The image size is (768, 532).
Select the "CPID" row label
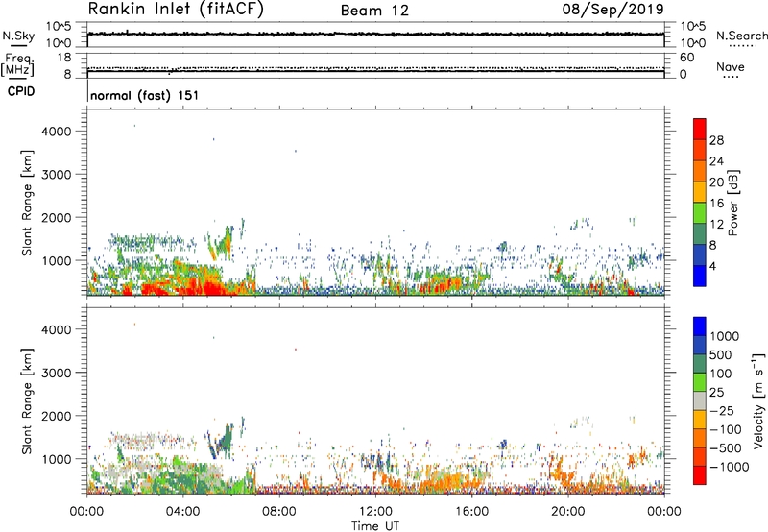(21, 91)
